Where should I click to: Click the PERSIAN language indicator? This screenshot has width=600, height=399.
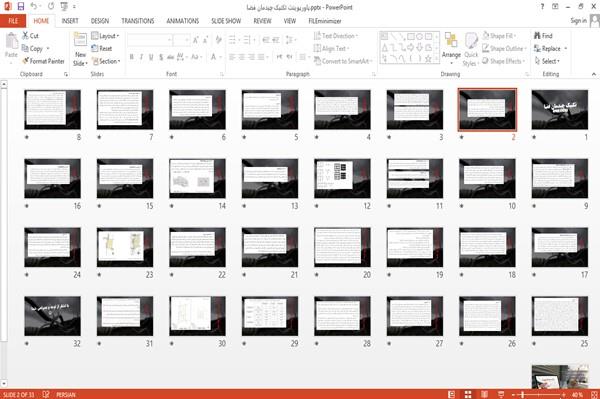tap(66, 394)
